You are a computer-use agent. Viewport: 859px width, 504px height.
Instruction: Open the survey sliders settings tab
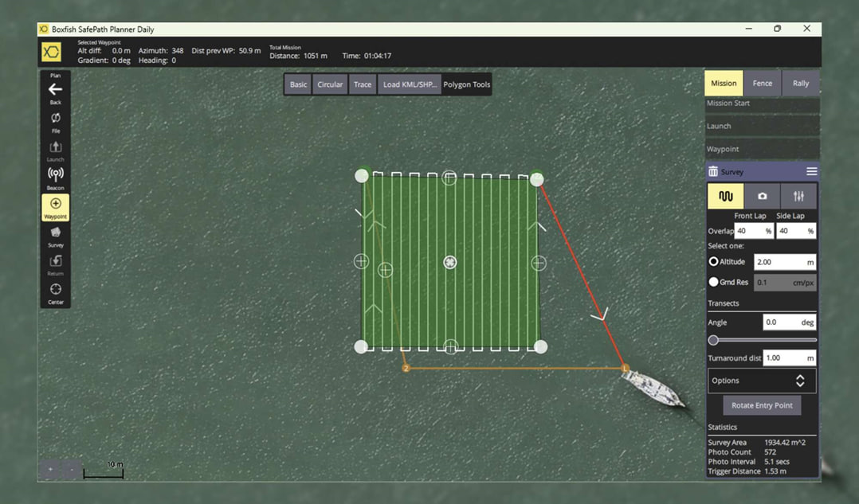pyautogui.click(x=798, y=196)
